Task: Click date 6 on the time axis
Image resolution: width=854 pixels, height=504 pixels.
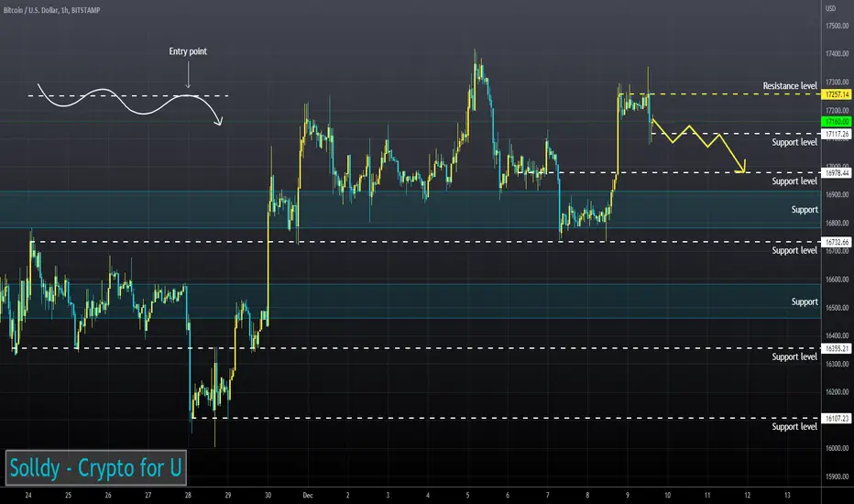Action: pos(508,495)
